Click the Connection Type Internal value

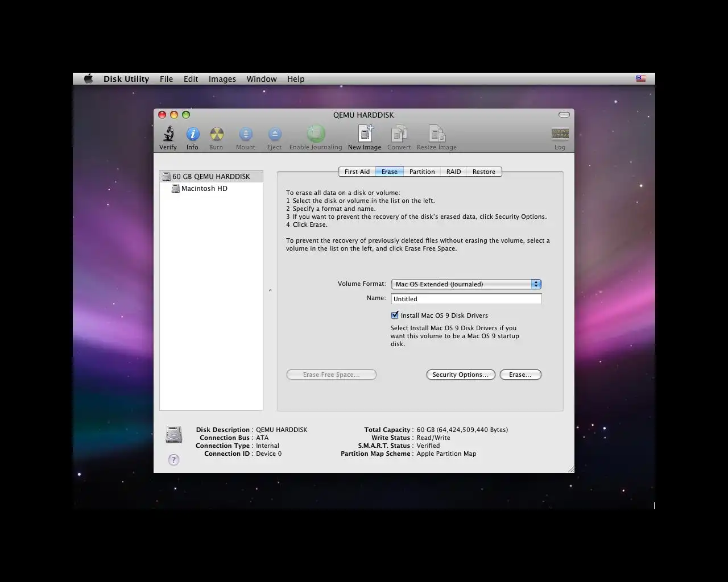point(267,446)
